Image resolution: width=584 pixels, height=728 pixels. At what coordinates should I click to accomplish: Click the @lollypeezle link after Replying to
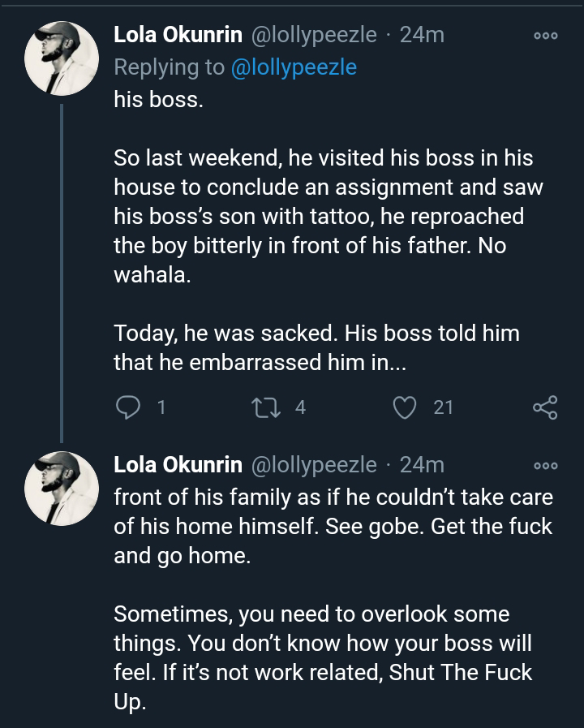point(294,67)
